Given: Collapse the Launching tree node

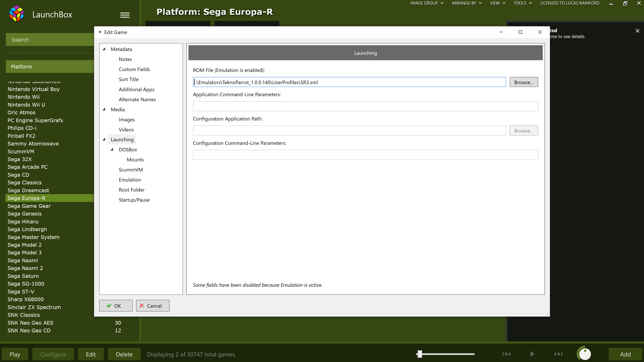Looking at the screenshot, I should pos(104,139).
